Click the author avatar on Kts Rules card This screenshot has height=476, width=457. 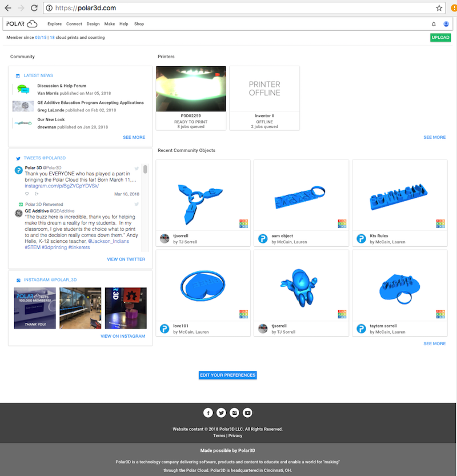click(361, 239)
